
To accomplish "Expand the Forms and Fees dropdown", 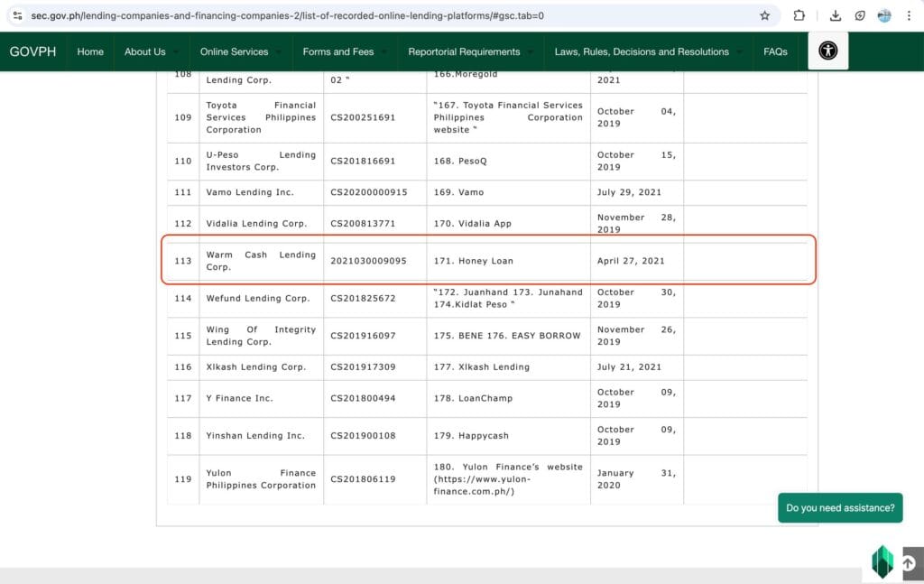I will pyautogui.click(x=337, y=51).
